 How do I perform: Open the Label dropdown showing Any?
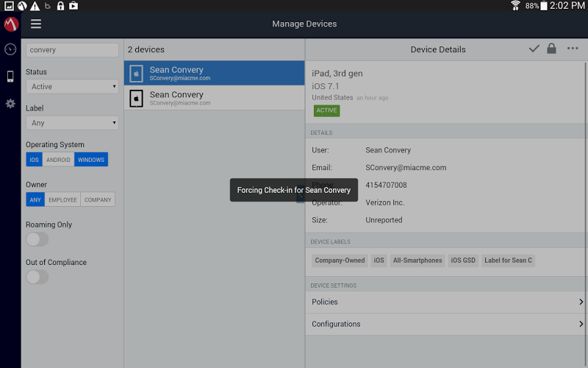click(x=72, y=123)
